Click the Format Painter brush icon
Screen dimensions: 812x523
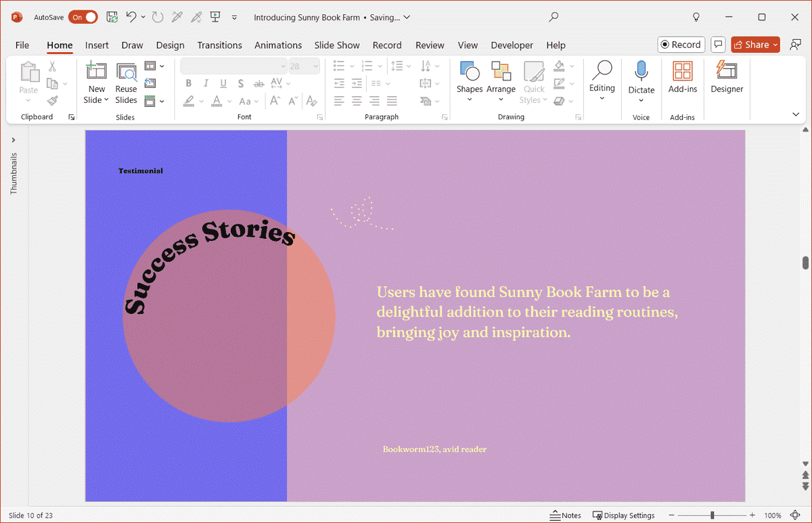[x=52, y=101]
